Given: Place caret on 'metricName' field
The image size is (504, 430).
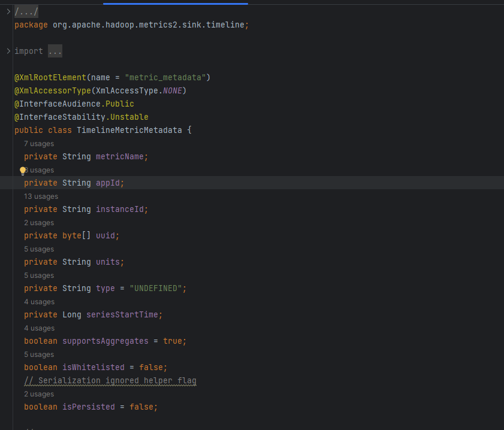Looking at the screenshot, I should [120, 156].
